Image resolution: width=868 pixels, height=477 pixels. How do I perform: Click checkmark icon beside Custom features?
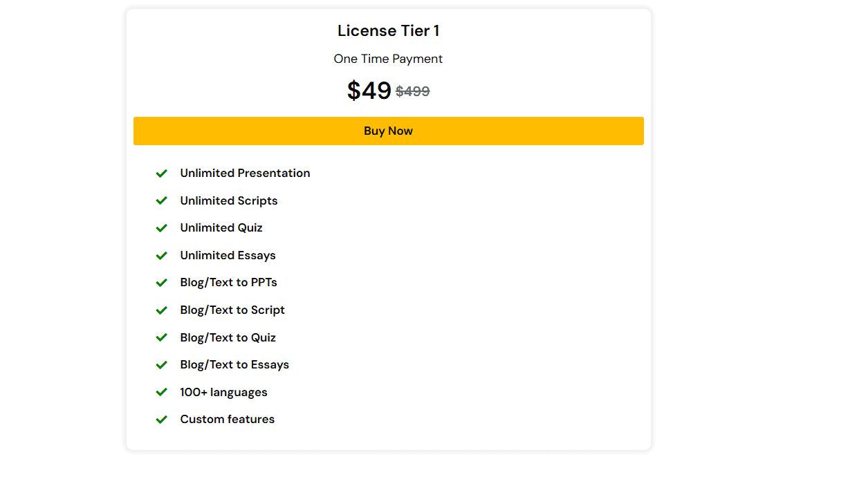[x=162, y=420]
